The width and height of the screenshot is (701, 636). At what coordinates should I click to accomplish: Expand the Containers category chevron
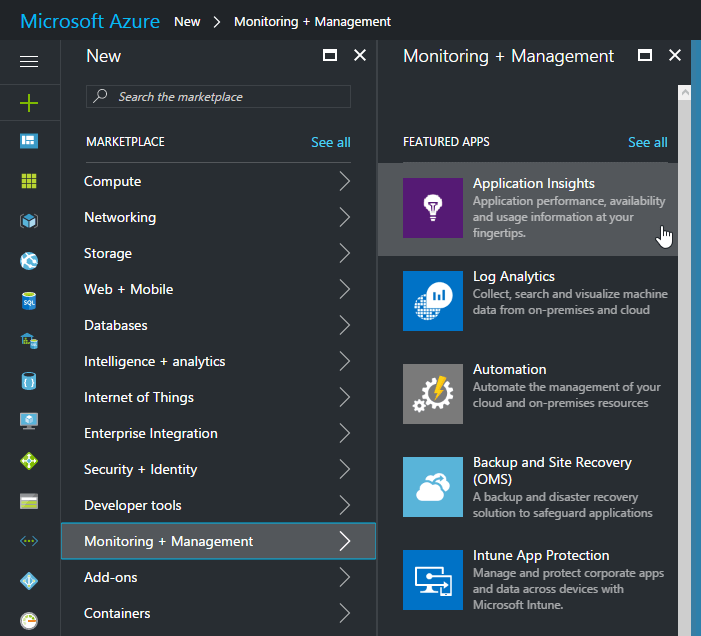(x=344, y=613)
